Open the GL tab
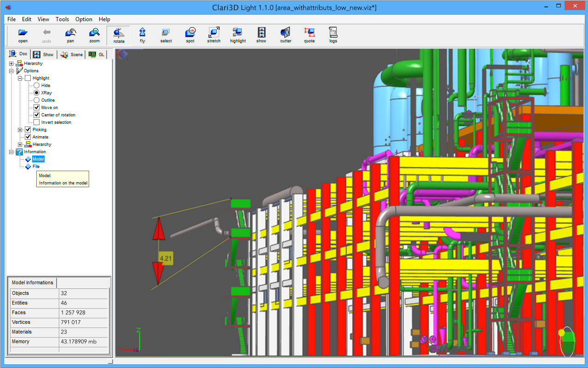588x368 pixels. (x=96, y=54)
